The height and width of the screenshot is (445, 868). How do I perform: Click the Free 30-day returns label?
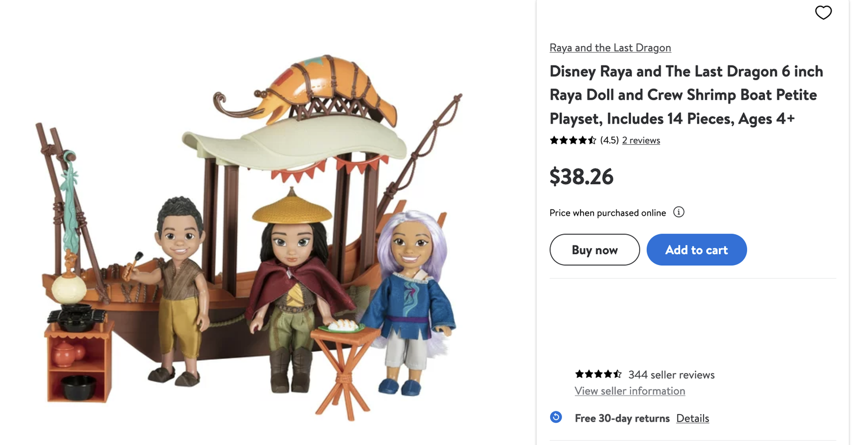pyautogui.click(x=622, y=418)
